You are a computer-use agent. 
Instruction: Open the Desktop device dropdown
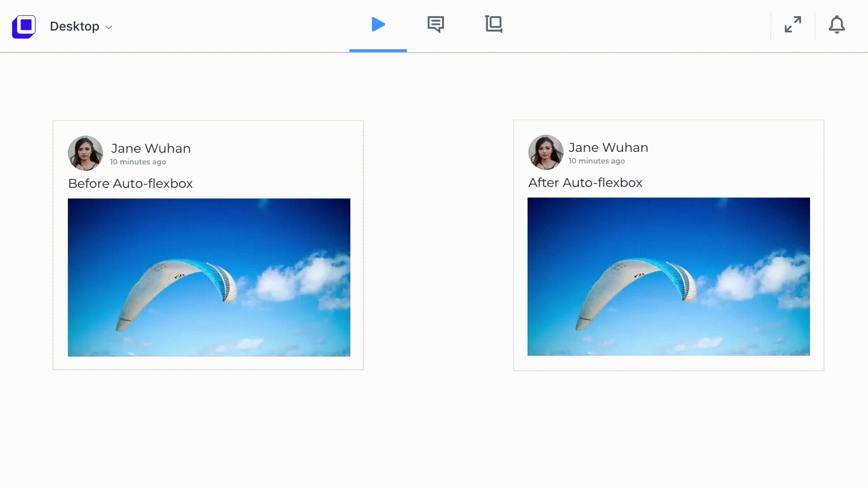81,26
